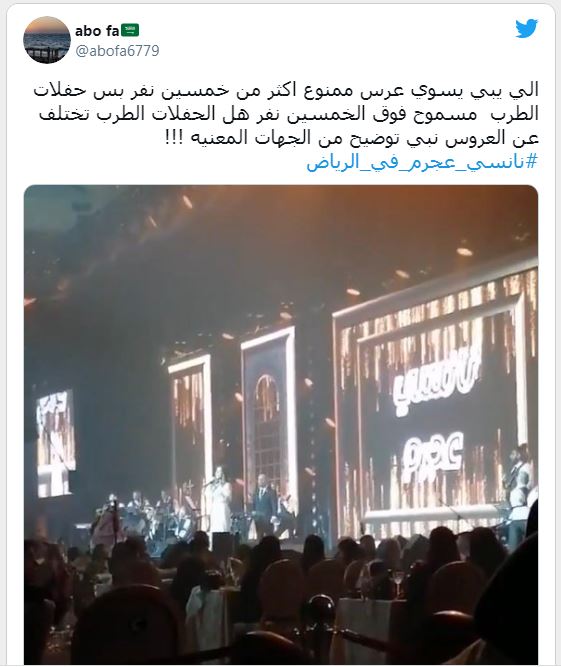Open the abo fa profile avatar
The image size is (561, 667).
pos(47,40)
